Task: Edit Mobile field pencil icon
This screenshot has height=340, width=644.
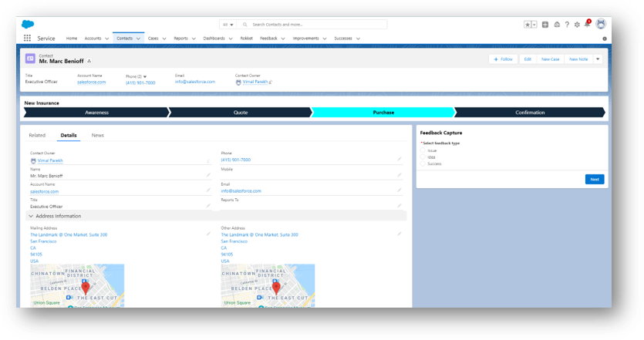Action: pyautogui.click(x=400, y=175)
